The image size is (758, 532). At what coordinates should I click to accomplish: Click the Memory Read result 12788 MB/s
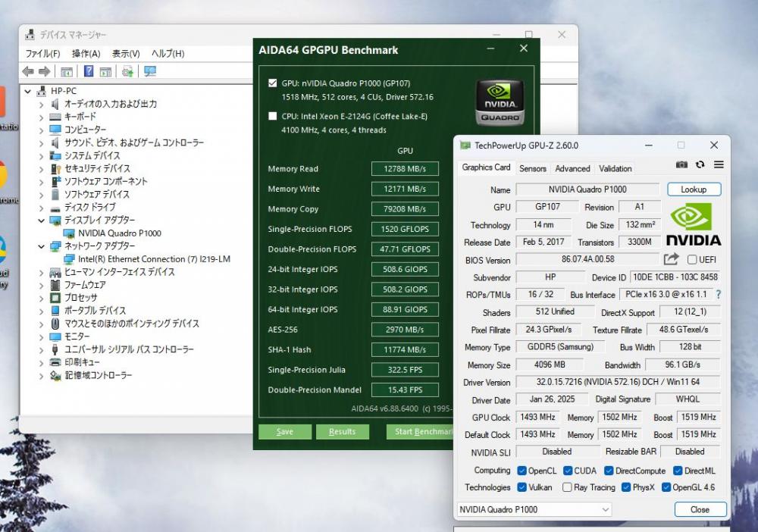(x=405, y=169)
